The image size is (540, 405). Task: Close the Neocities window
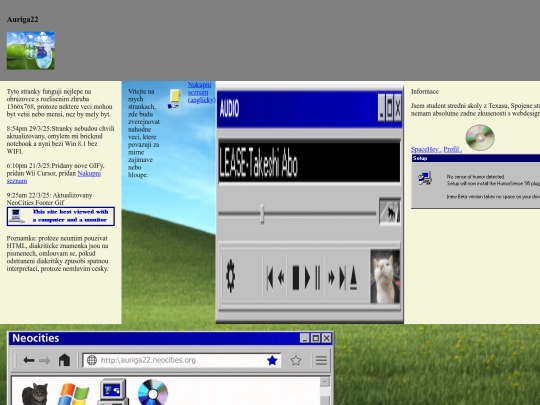click(326, 338)
